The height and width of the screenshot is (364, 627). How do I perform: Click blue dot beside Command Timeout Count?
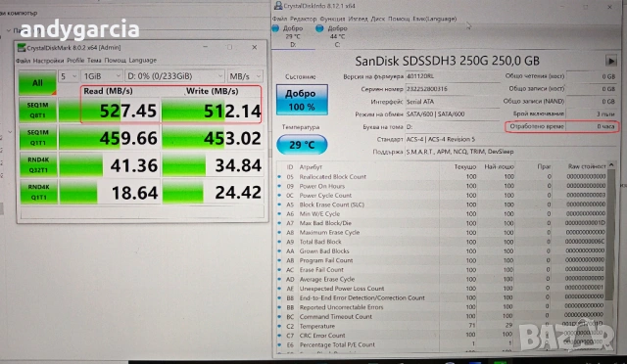point(279,316)
